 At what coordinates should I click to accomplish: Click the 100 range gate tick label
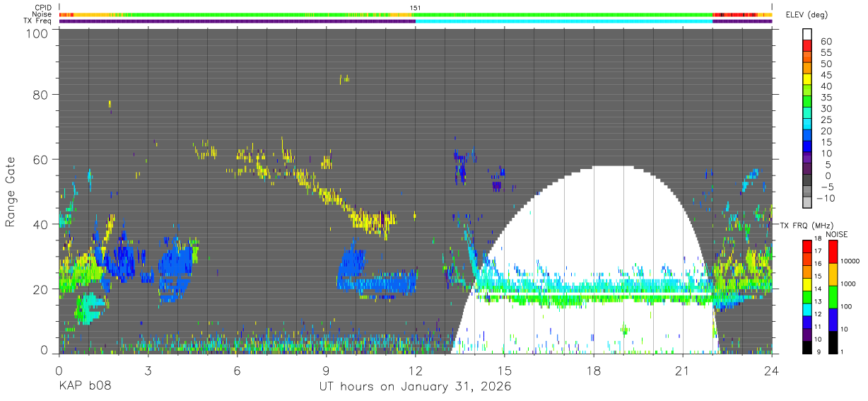[x=37, y=33]
